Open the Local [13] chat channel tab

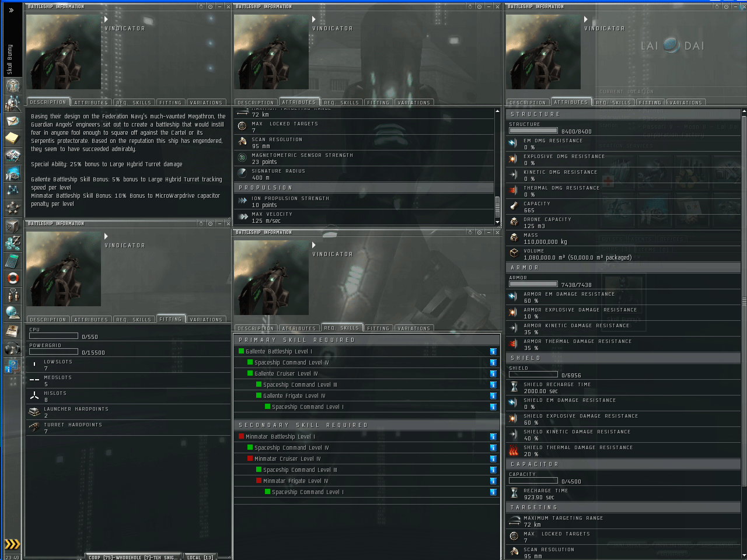200,557
